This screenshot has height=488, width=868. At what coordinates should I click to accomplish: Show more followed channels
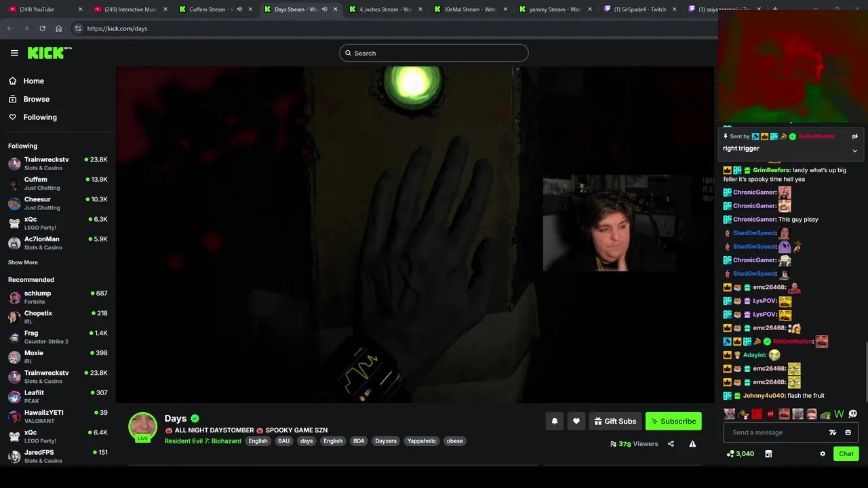[23, 262]
